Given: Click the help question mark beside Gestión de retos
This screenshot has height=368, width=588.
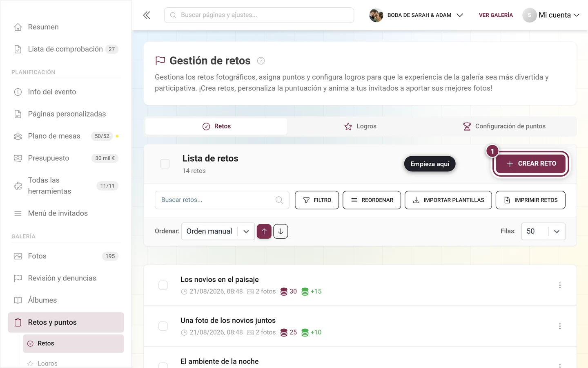Looking at the screenshot, I should pos(261,61).
